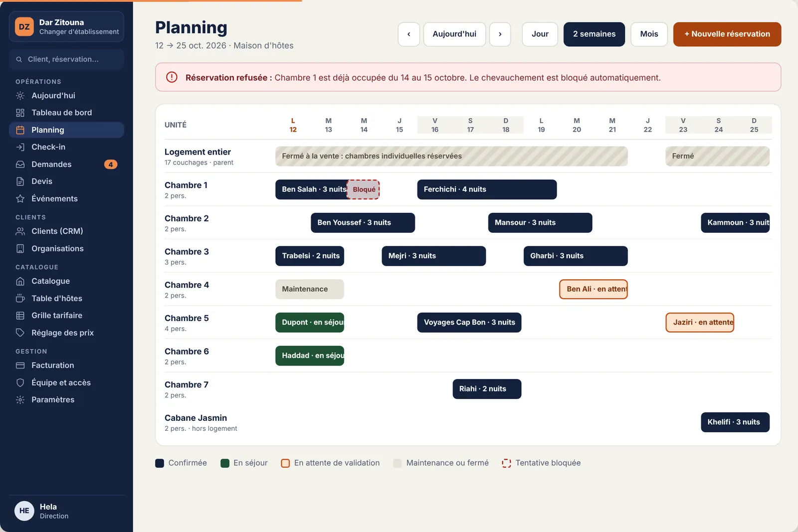Click the Confirmée legend color swatch
Image resolution: width=798 pixels, height=532 pixels.
coord(160,463)
